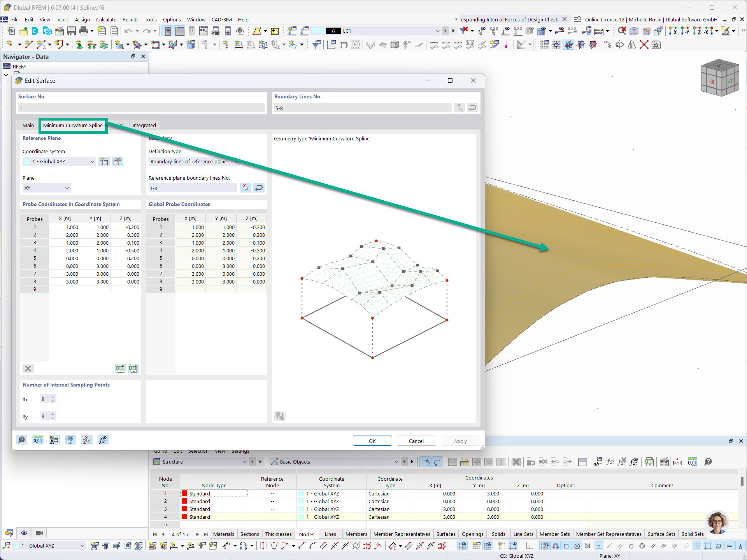Toggle the visibility eye icon bottom left

(x=24, y=533)
